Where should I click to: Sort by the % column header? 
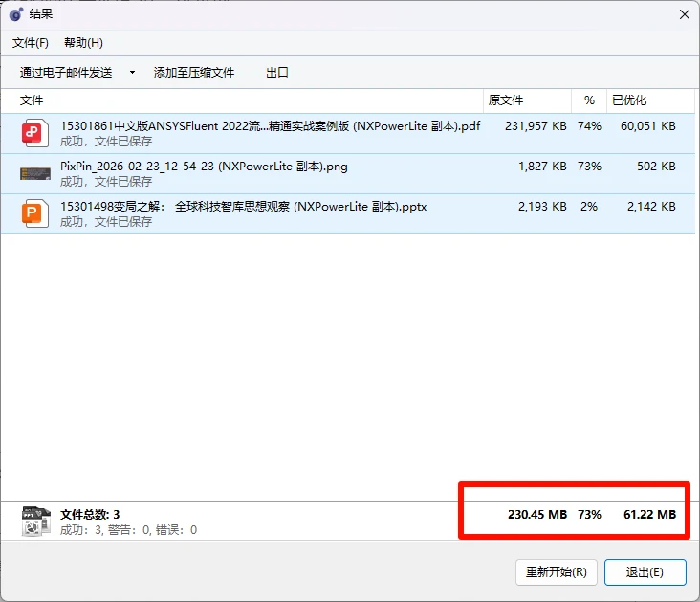[589, 100]
